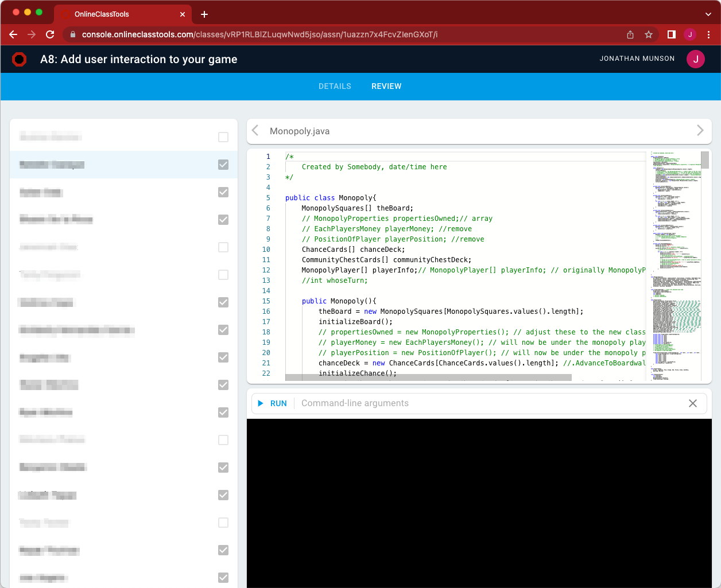Select the OnlineClassTools browser tab
Image resolution: width=721 pixels, height=588 pixels.
click(x=123, y=14)
